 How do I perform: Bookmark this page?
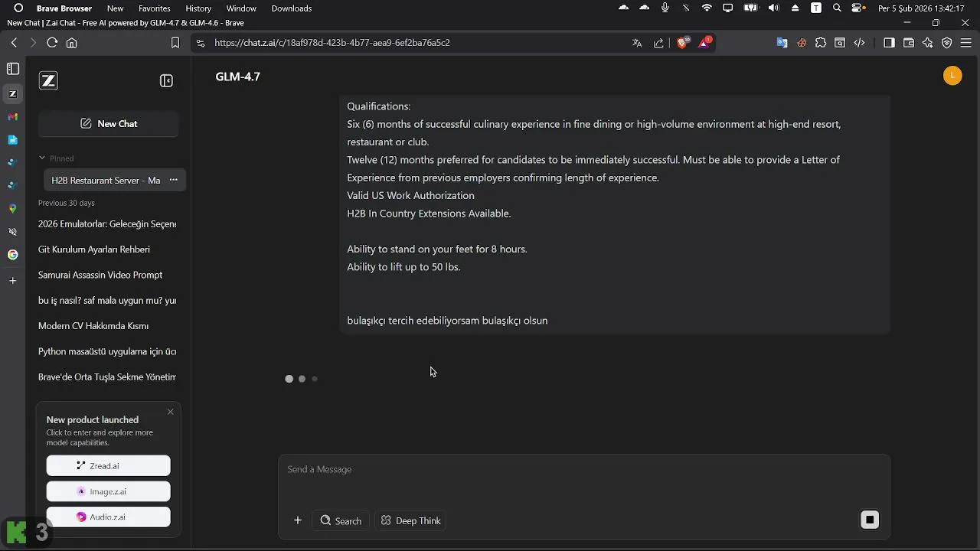(x=175, y=43)
